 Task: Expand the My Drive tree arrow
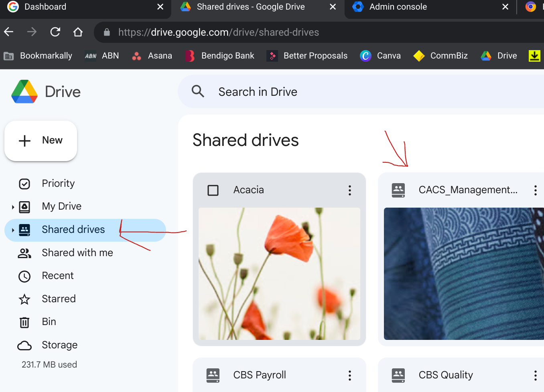[13, 207]
